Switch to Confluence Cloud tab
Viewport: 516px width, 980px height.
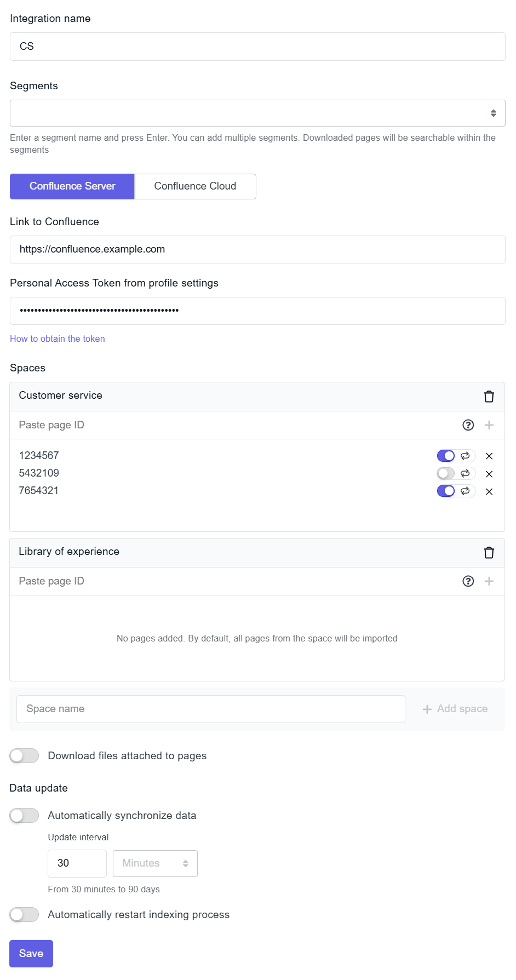[x=195, y=186]
